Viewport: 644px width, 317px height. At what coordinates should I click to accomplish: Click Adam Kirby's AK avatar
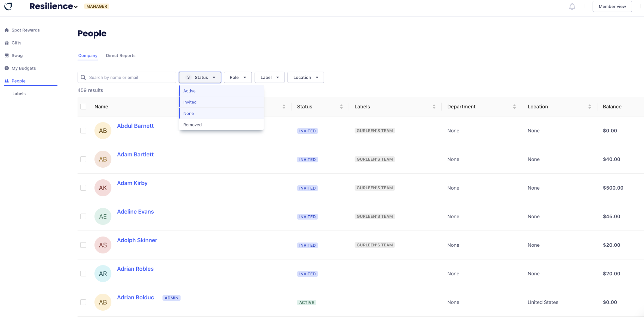click(x=103, y=188)
